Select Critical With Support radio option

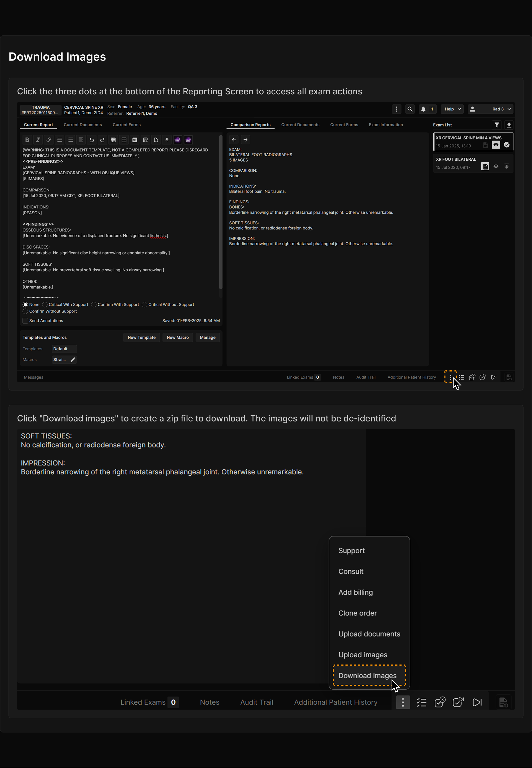(x=45, y=304)
